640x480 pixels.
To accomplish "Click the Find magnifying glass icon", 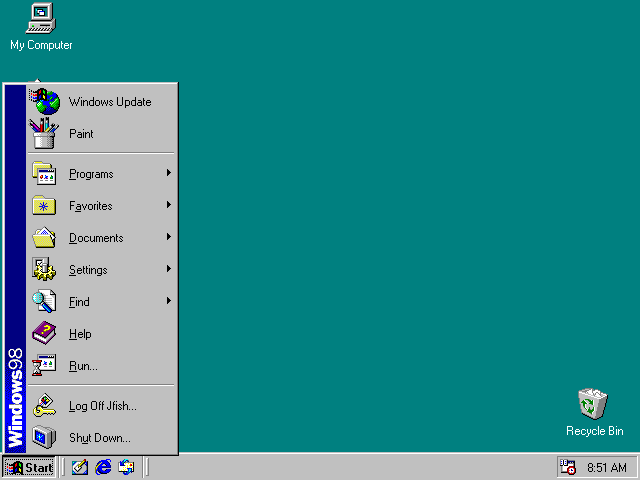I will tap(44, 301).
